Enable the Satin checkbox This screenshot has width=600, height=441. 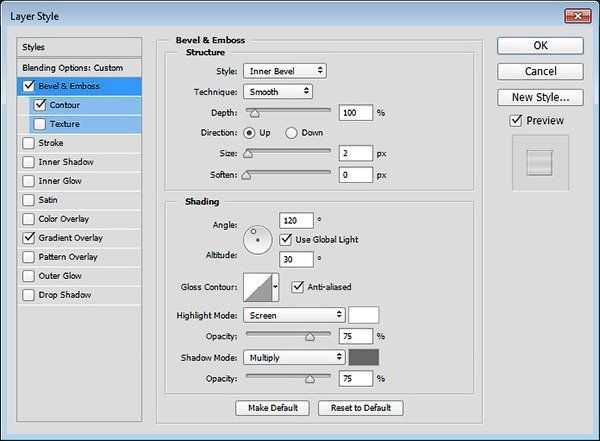[28, 200]
